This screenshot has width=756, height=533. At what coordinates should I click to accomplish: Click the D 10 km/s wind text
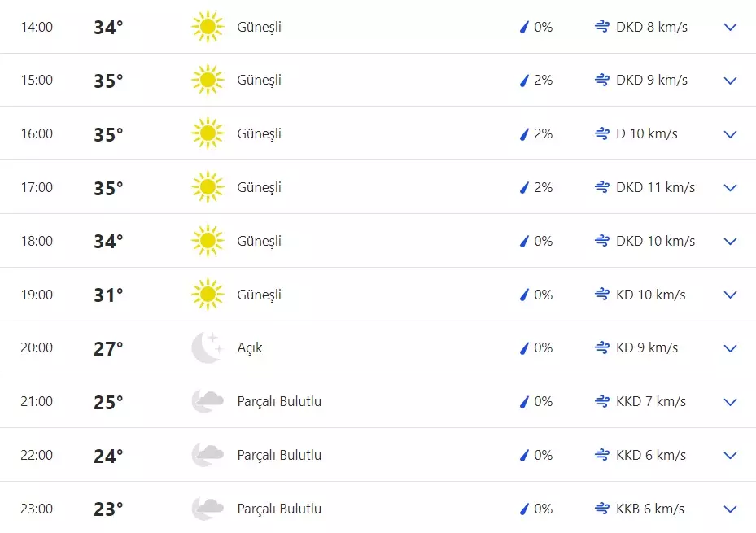(x=646, y=133)
